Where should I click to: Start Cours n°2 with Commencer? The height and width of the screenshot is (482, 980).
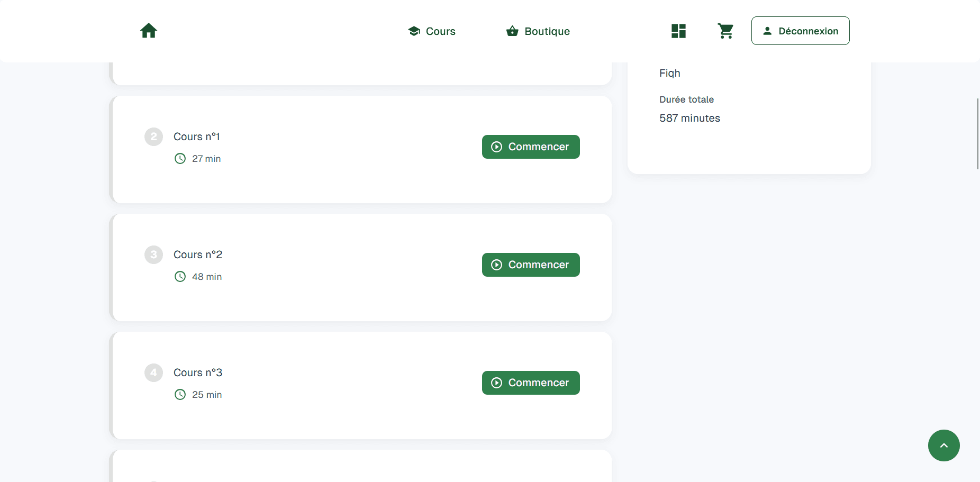pos(531,265)
